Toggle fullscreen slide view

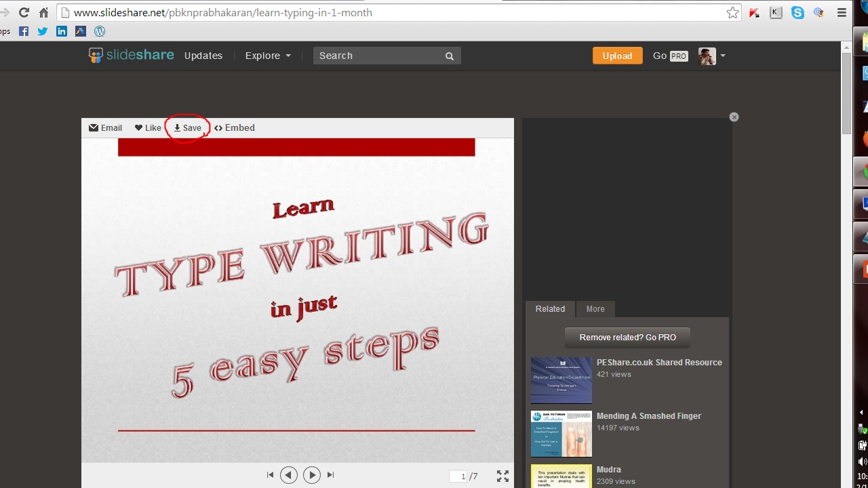pos(502,476)
